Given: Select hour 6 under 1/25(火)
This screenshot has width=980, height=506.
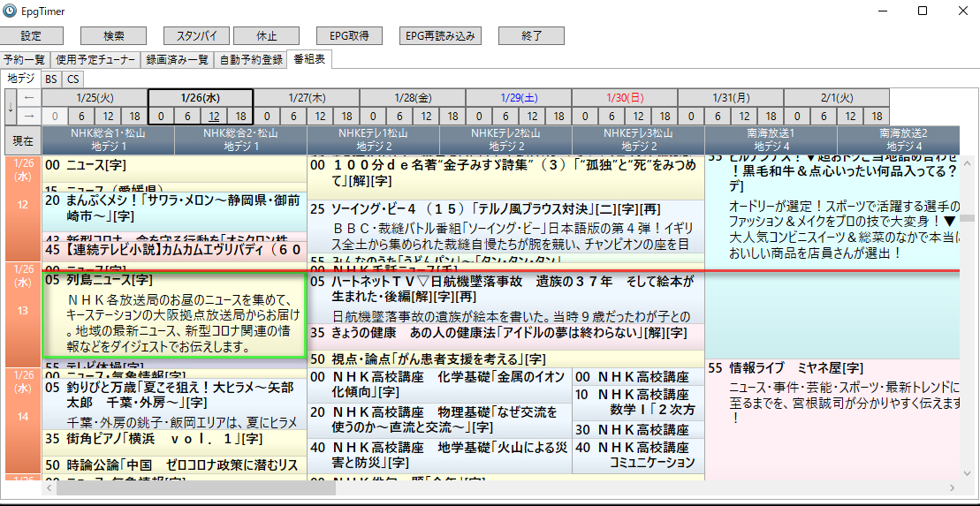Looking at the screenshot, I should tap(81, 117).
